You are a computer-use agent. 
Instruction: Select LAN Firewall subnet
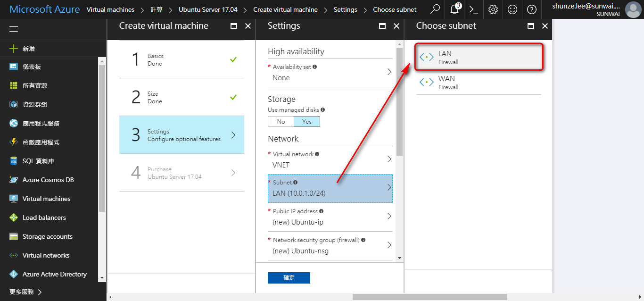click(x=479, y=57)
